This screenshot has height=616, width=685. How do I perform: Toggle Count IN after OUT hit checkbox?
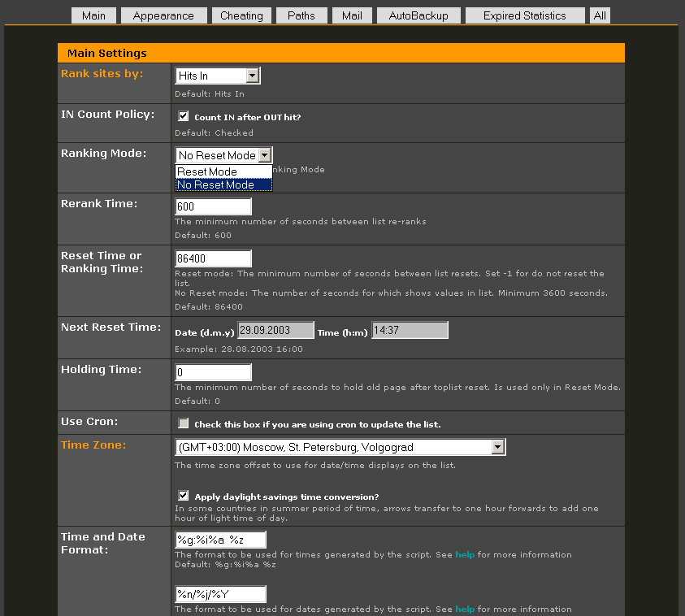184,116
